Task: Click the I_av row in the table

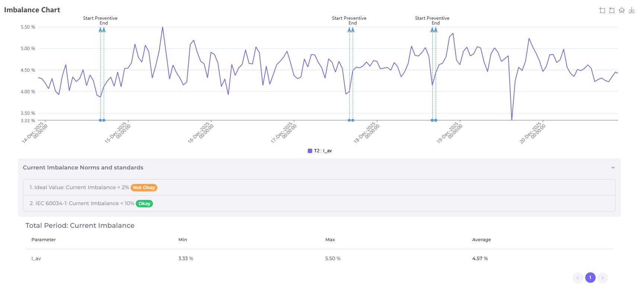Action: coord(36,259)
